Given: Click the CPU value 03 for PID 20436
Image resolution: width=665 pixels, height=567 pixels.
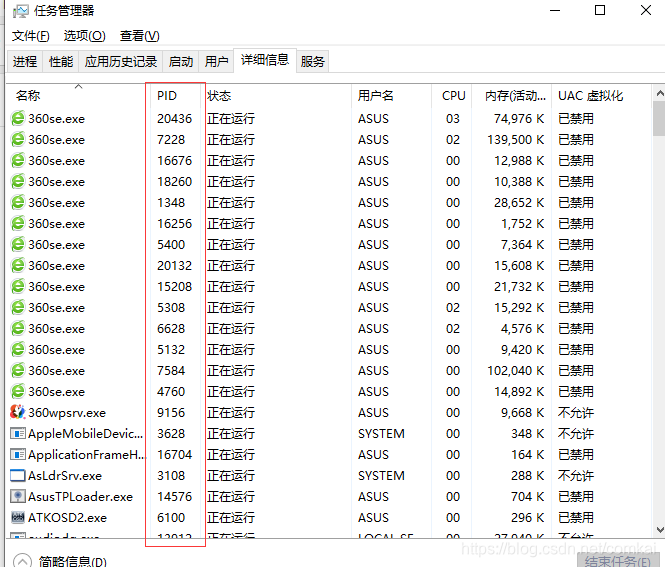Looking at the screenshot, I should 453,118.
